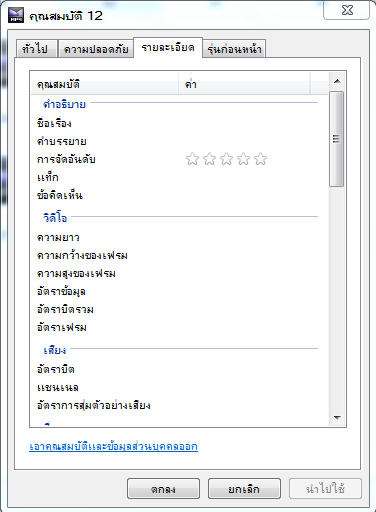Switch to the ทั่วไป tab
The width and height of the screenshot is (376, 512).
click(x=35, y=49)
